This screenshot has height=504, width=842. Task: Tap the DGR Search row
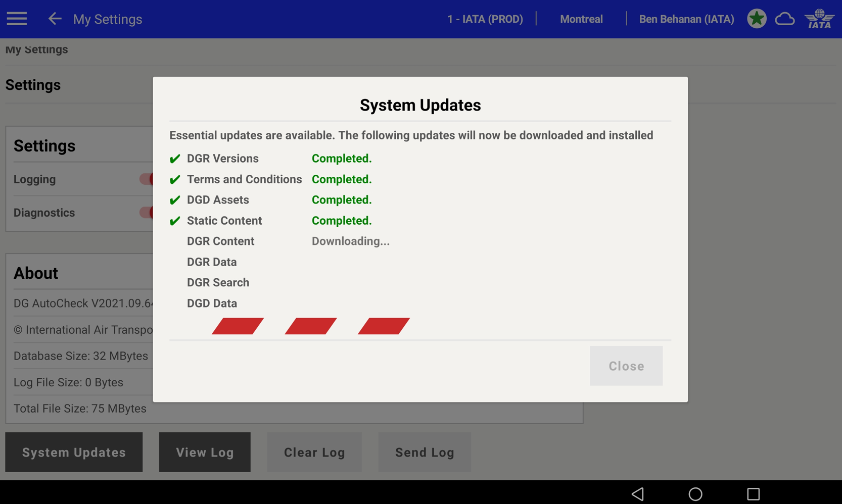(218, 283)
